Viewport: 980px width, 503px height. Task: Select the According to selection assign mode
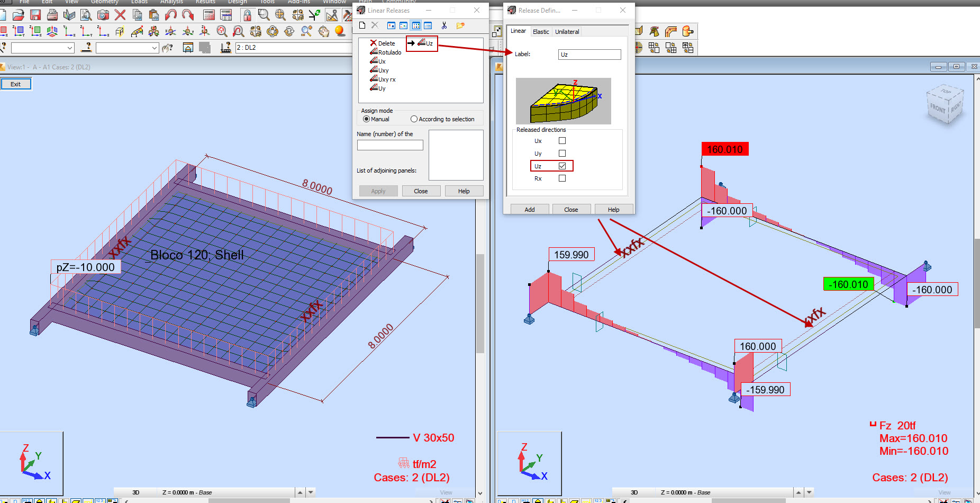tap(413, 119)
